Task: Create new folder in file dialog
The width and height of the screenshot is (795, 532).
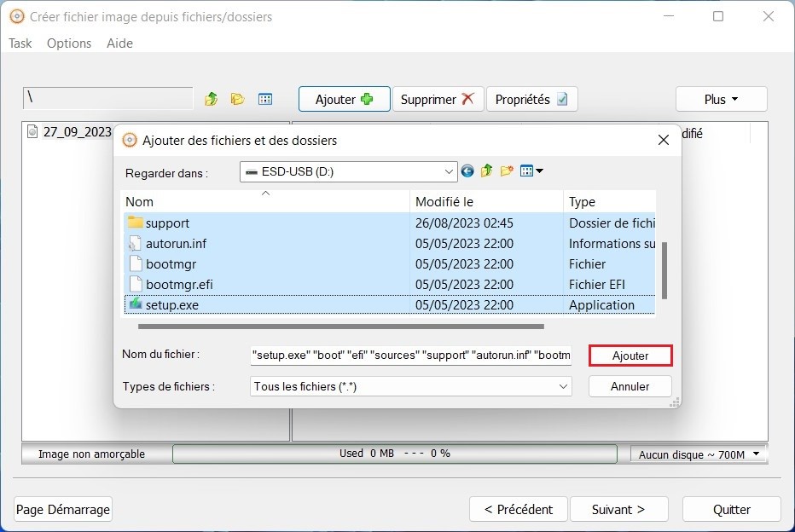Action: [507, 171]
